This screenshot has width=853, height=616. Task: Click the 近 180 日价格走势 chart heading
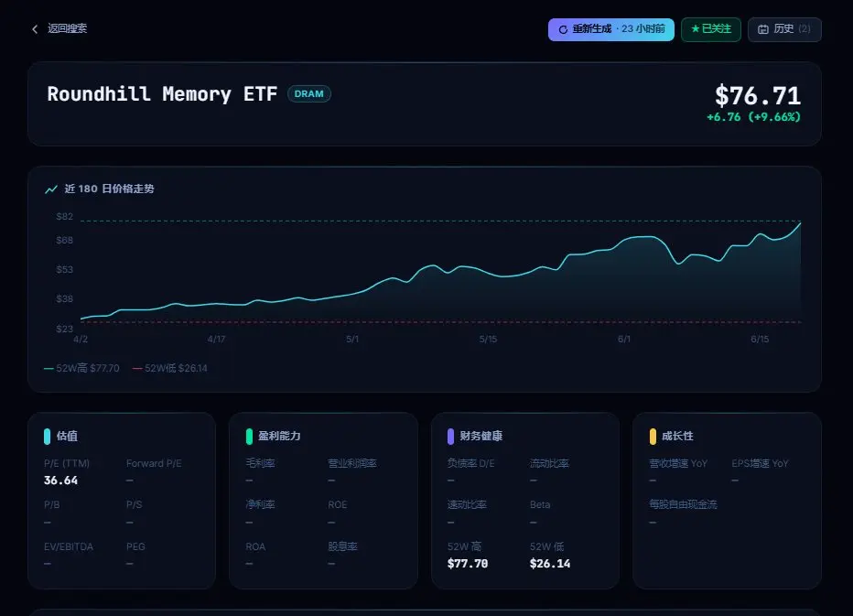109,189
